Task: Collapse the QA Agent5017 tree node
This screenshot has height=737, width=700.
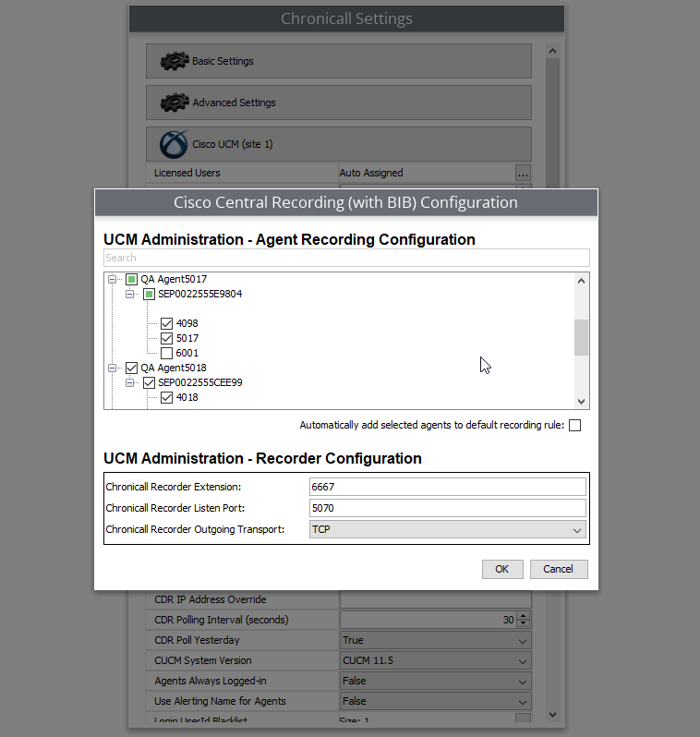Action: [x=112, y=279]
